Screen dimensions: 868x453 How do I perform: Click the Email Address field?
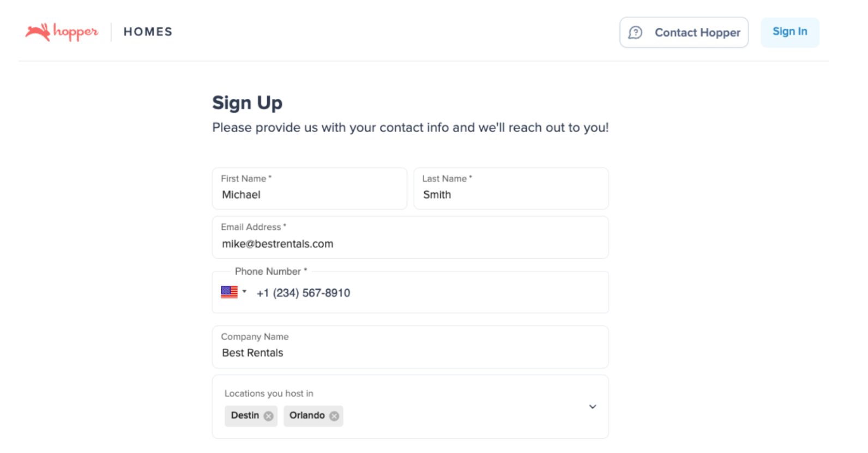410,244
